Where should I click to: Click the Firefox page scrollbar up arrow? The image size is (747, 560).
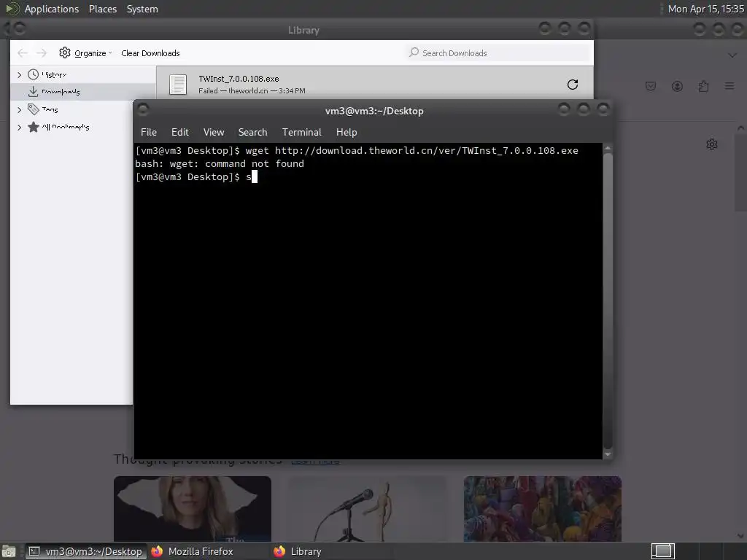point(740,128)
